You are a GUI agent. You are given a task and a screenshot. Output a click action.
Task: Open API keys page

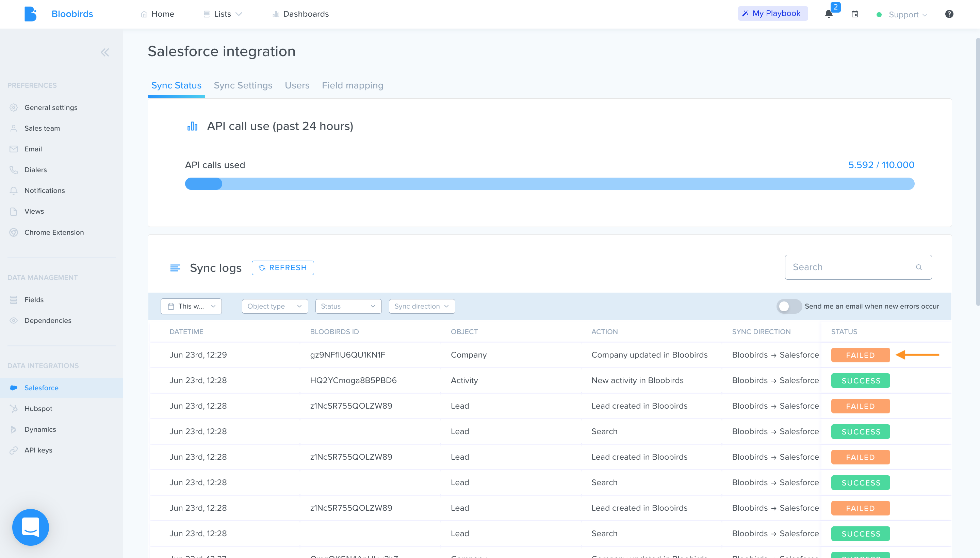tap(38, 450)
